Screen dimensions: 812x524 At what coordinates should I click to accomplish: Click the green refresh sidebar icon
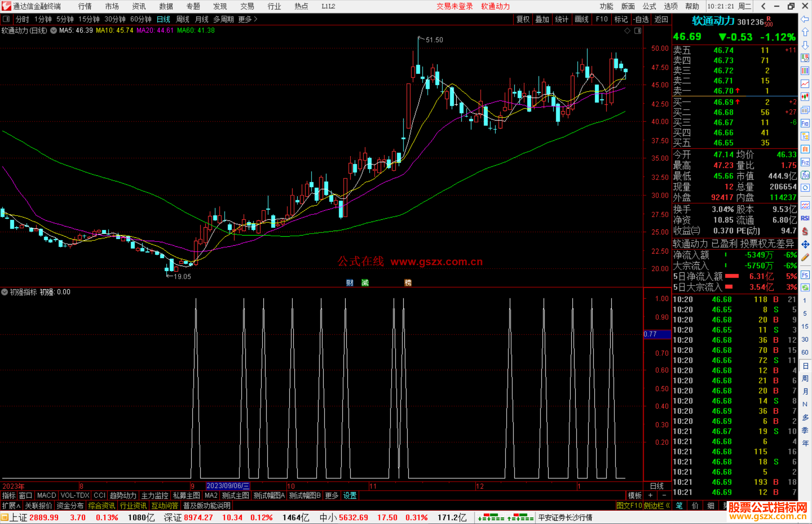coord(805,288)
